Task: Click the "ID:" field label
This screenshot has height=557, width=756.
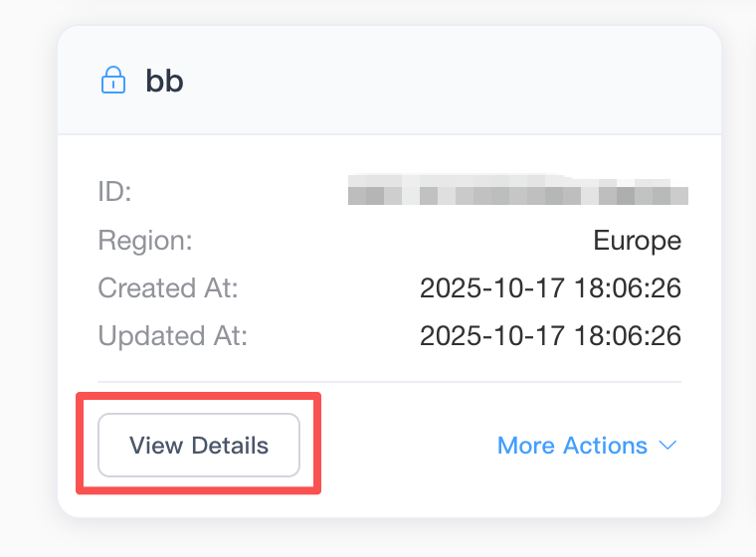Action: click(114, 191)
